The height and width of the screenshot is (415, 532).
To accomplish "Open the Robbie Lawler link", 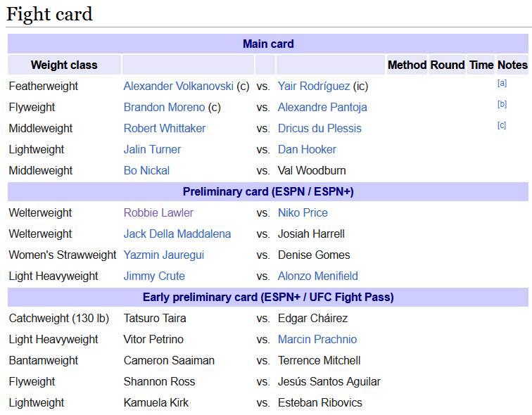I will (x=158, y=212).
